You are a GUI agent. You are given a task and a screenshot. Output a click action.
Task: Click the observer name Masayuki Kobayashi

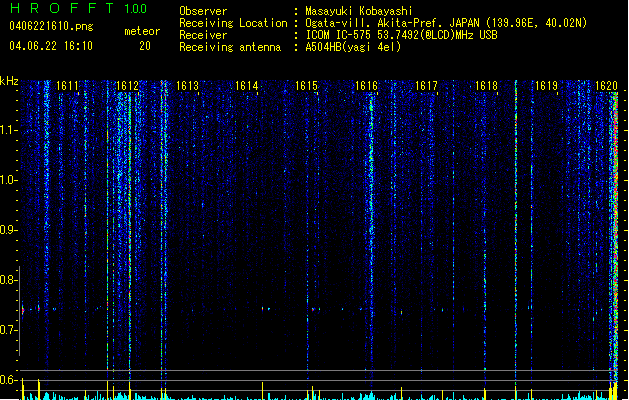click(359, 11)
